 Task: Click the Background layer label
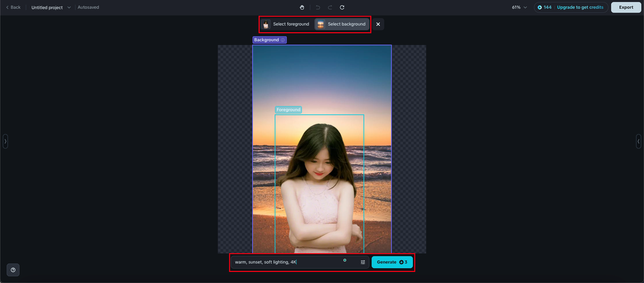click(x=270, y=40)
